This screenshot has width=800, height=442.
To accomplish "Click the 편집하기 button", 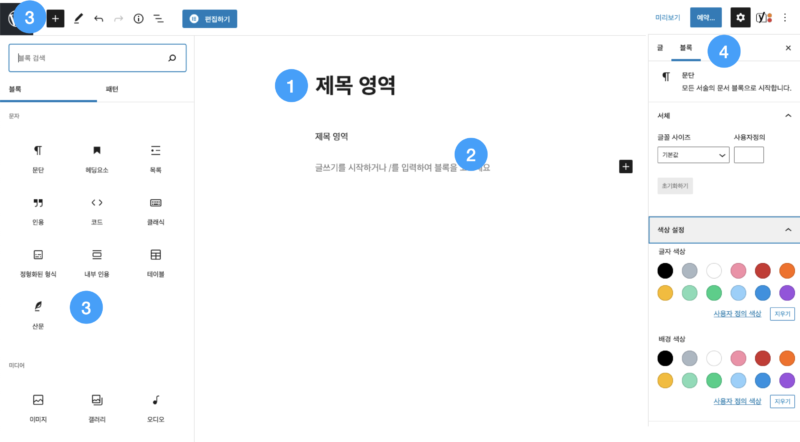I will [210, 19].
